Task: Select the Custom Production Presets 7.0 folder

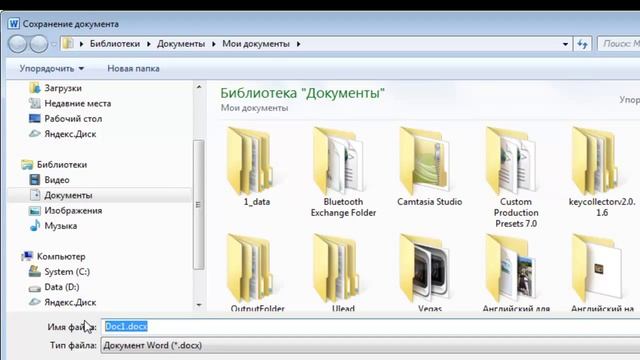Action: click(x=516, y=178)
